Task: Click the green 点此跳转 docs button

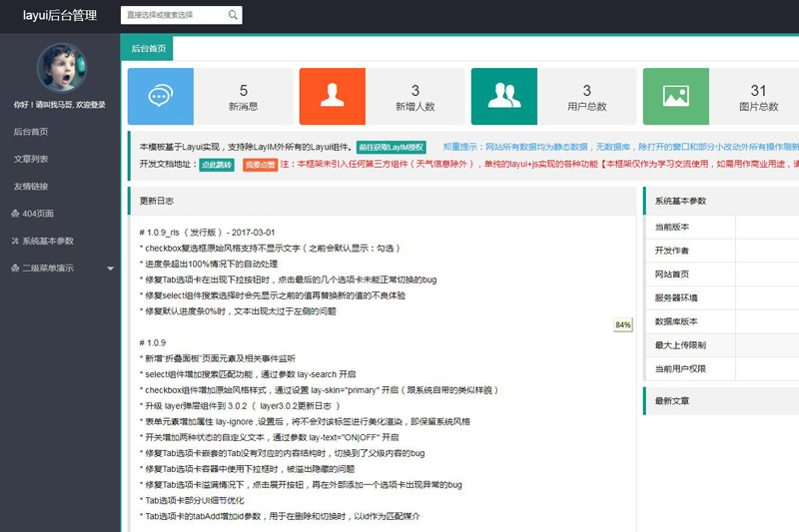Action: [216, 165]
